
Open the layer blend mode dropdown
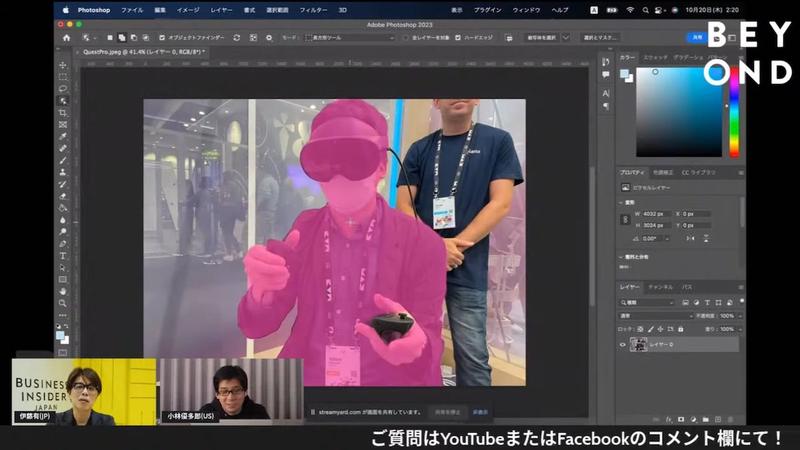click(x=656, y=316)
